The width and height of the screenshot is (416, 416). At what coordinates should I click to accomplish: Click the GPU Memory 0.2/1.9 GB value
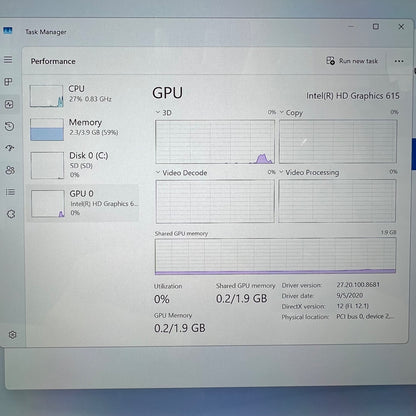tap(180, 328)
